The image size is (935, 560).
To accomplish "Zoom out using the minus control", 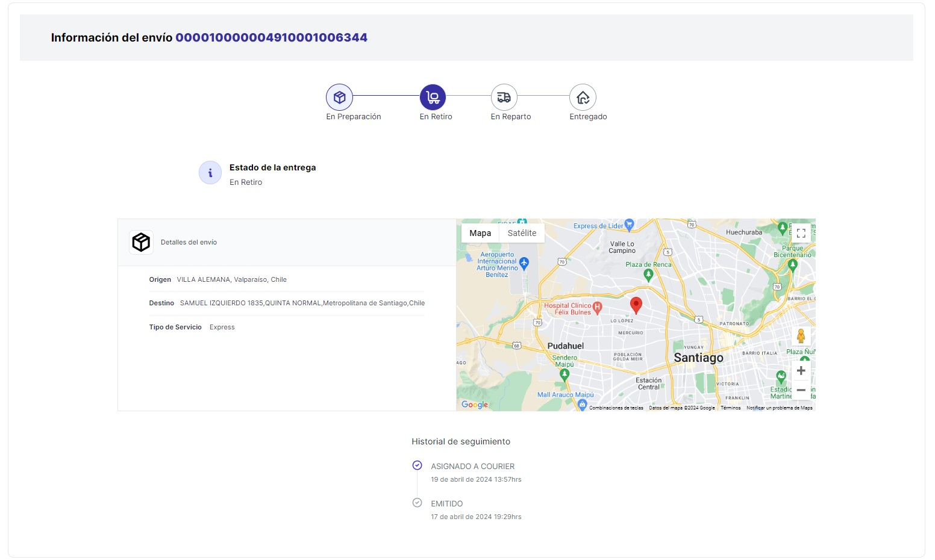I will coord(801,390).
